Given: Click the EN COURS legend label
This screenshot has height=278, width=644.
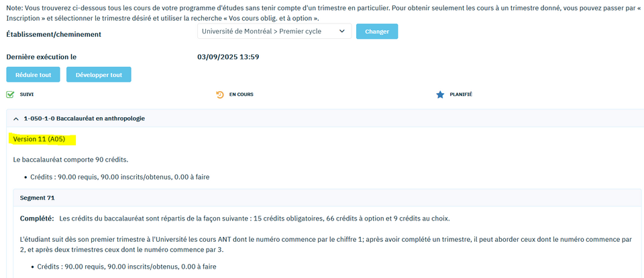Looking at the screenshot, I should click(x=241, y=94).
